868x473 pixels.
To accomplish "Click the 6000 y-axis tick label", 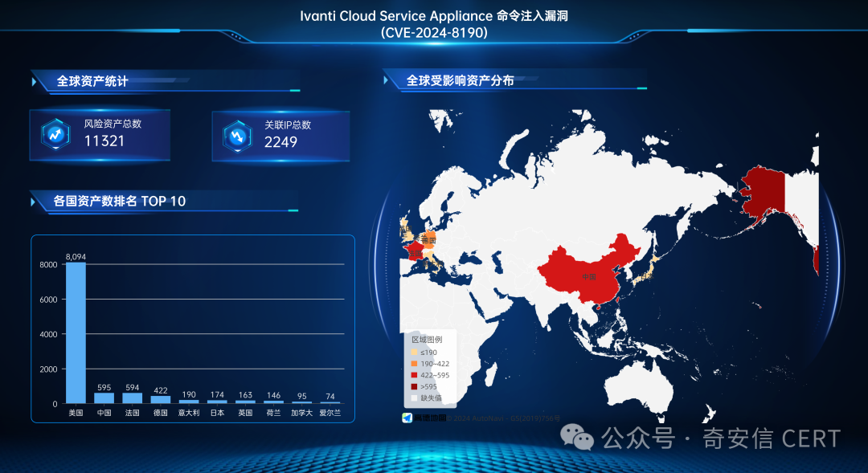I will pos(49,300).
